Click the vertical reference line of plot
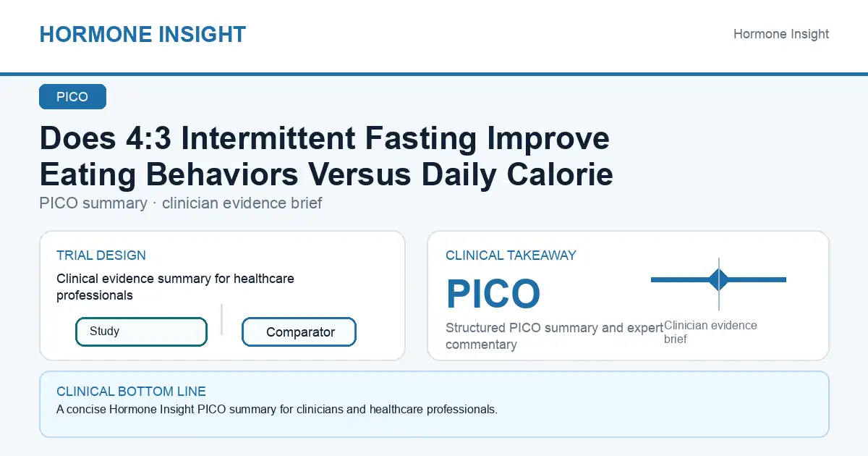 [718, 284]
